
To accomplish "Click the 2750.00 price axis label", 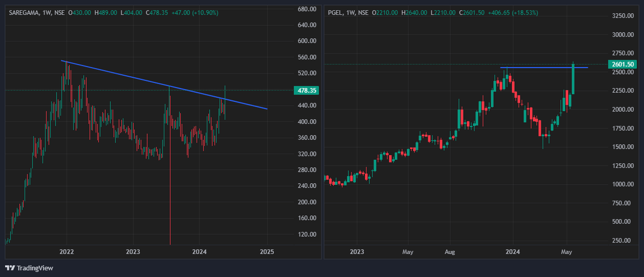I will 624,54.
